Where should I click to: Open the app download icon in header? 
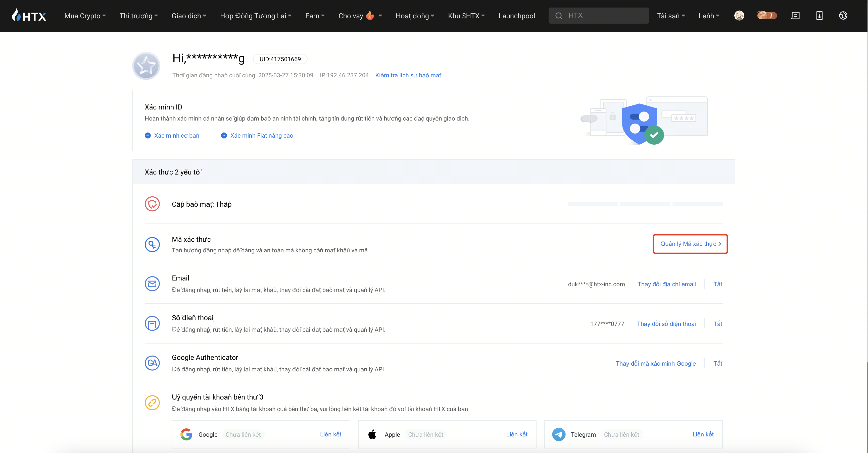click(x=819, y=16)
